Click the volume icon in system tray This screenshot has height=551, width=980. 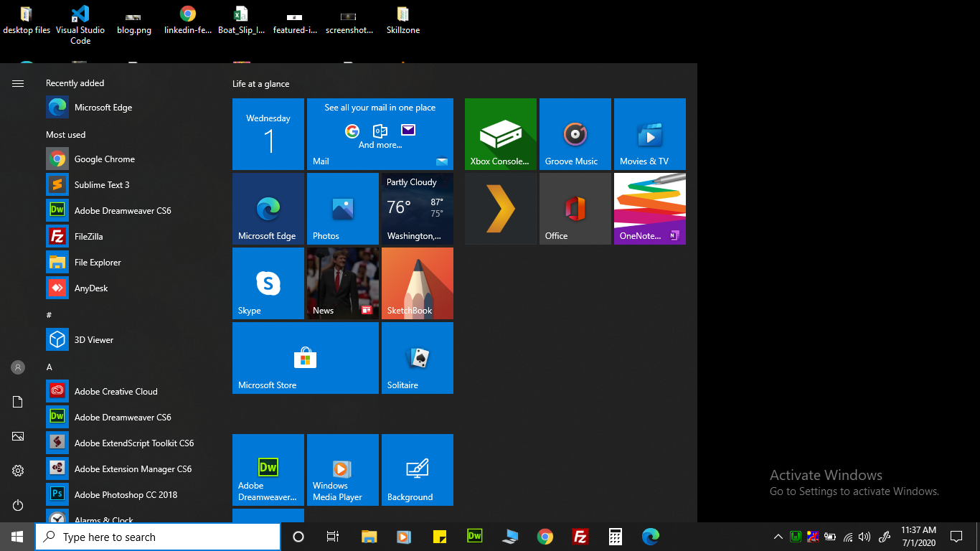[864, 537]
